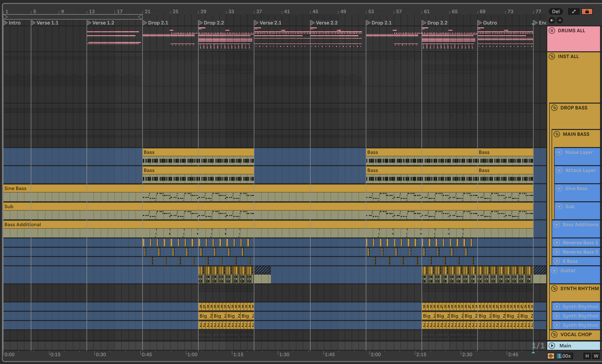Jump to previous locator with left arrow

pyautogui.click(x=552, y=20)
